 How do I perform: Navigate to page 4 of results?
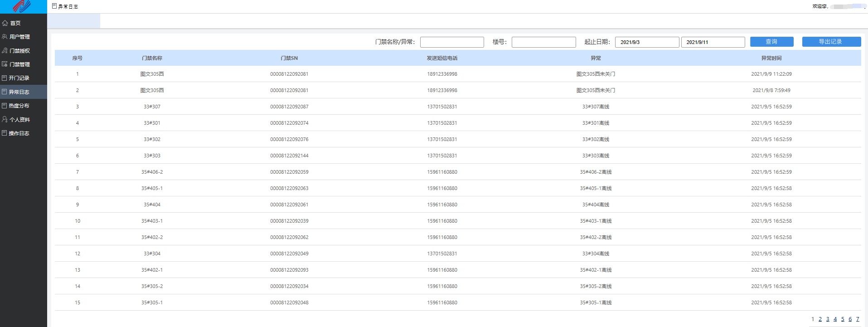click(x=835, y=319)
